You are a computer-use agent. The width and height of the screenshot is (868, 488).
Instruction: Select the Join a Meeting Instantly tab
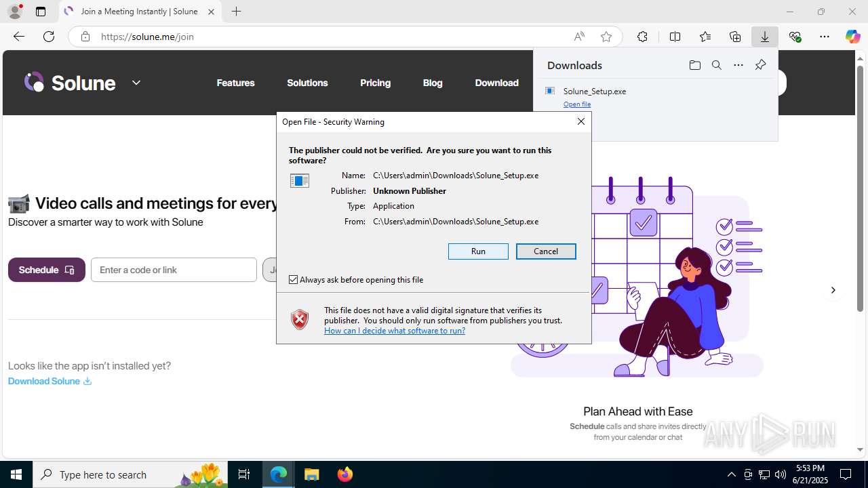coord(140,12)
